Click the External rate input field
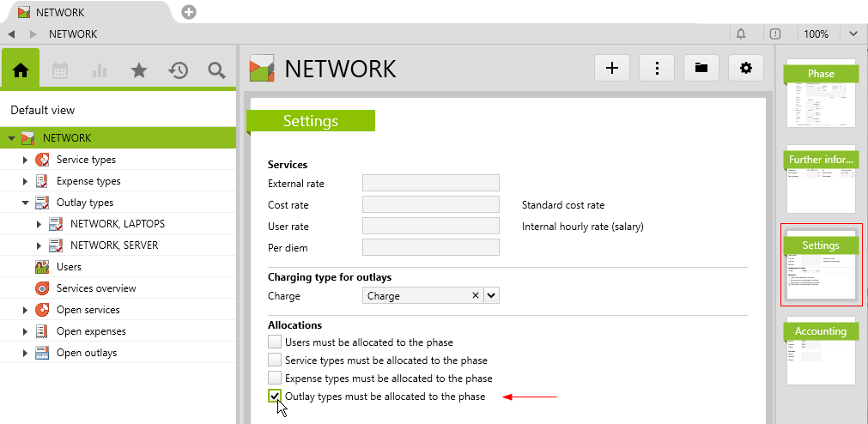Image resolution: width=868 pixels, height=424 pixels. click(430, 183)
